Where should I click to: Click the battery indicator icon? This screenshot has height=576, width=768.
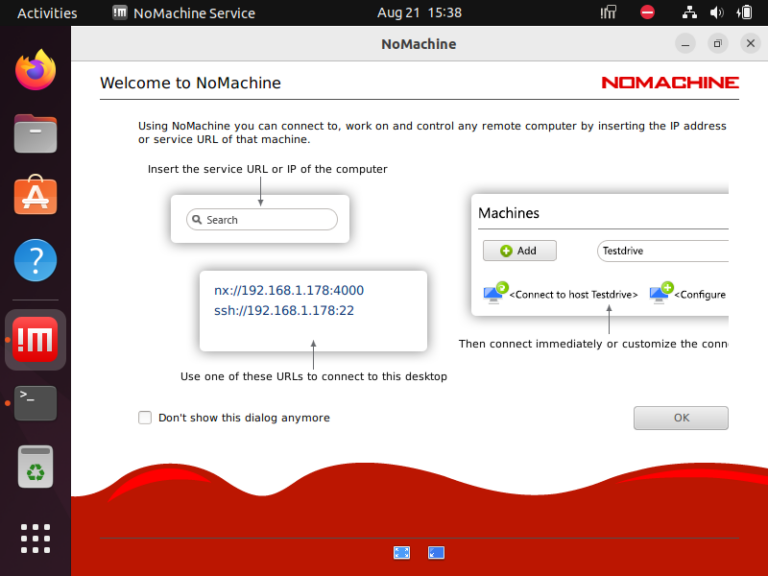[744, 12]
